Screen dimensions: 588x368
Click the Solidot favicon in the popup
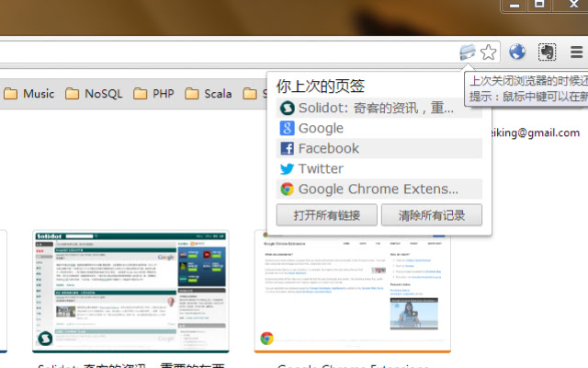(288, 109)
